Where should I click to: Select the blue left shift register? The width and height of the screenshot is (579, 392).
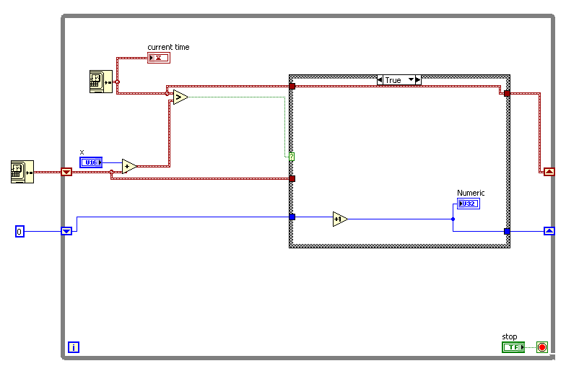tap(66, 231)
